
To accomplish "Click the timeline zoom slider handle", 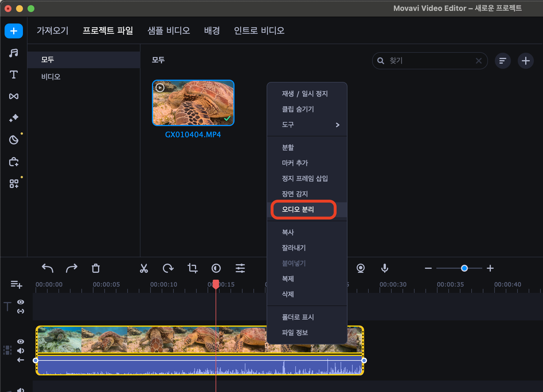I will (464, 268).
